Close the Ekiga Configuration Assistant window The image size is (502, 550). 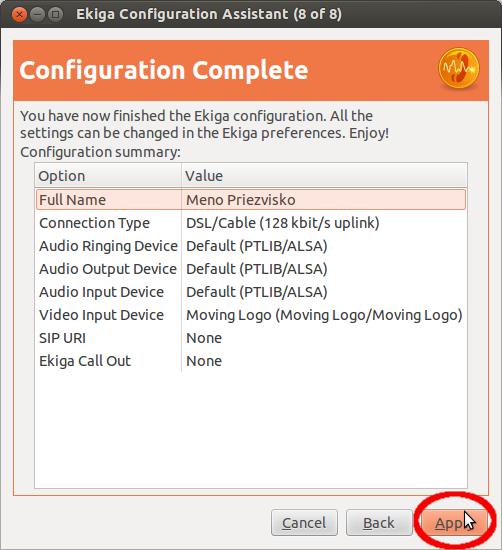pyautogui.click(x=19, y=15)
